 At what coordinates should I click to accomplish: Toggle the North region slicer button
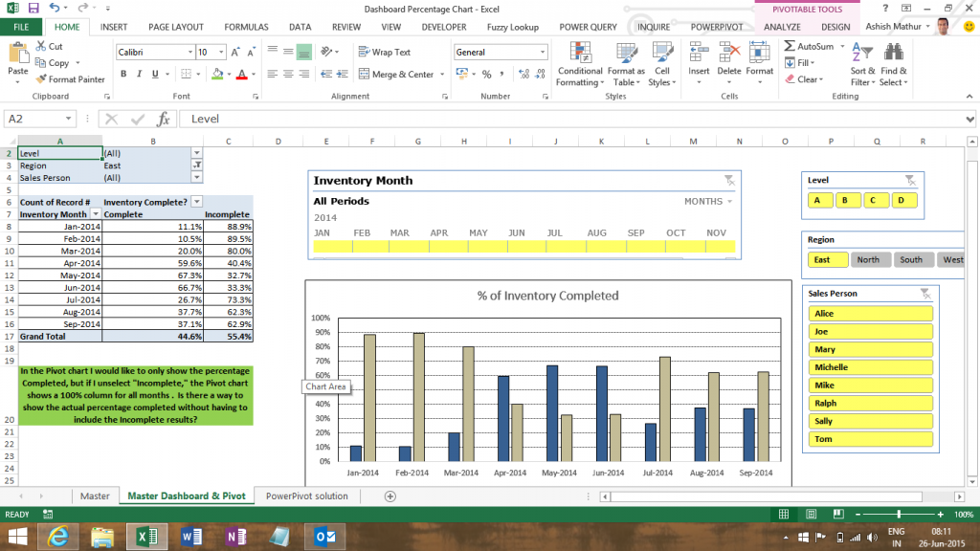(x=870, y=260)
